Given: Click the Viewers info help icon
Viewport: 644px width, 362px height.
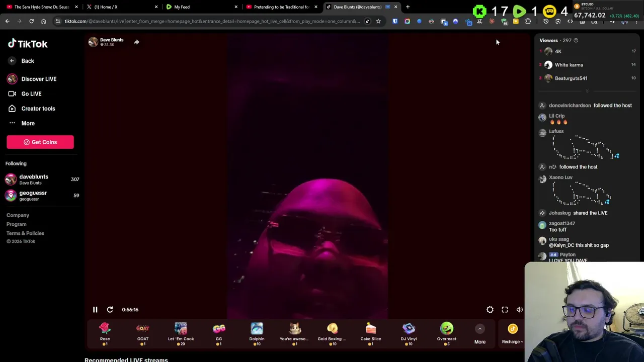Looking at the screenshot, I should pyautogui.click(x=576, y=40).
